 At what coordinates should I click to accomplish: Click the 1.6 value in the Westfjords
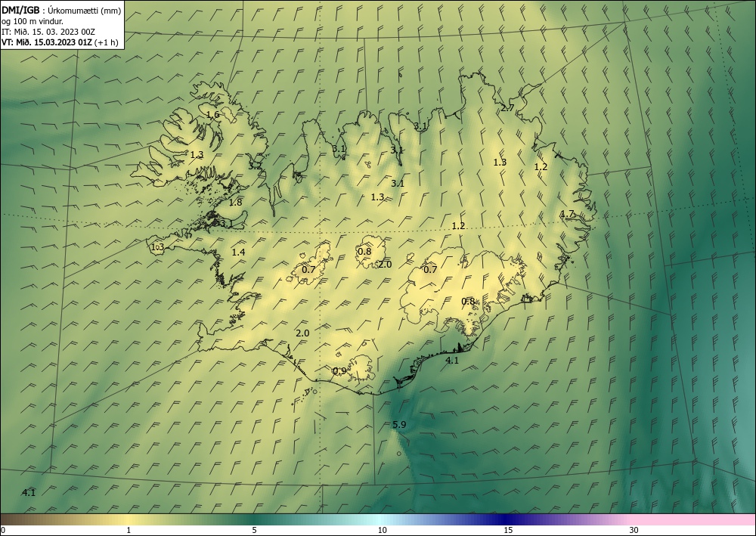pos(212,115)
